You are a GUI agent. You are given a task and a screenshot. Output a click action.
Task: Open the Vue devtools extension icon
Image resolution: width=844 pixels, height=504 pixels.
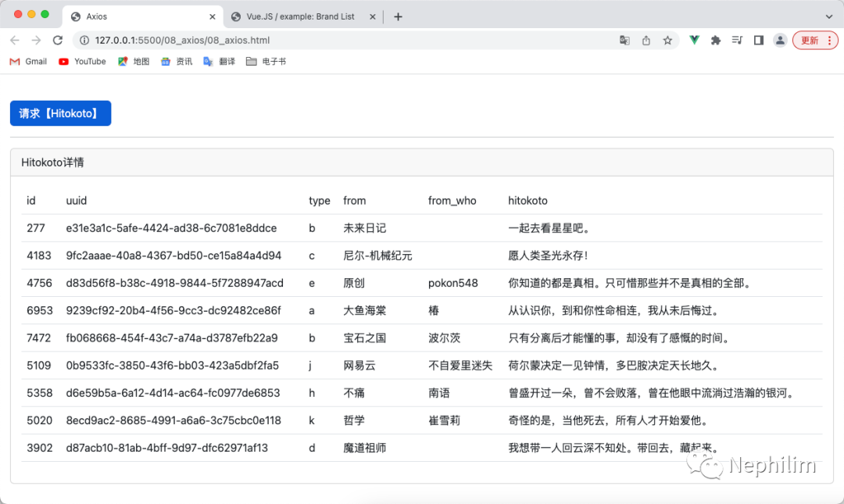click(695, 41)
